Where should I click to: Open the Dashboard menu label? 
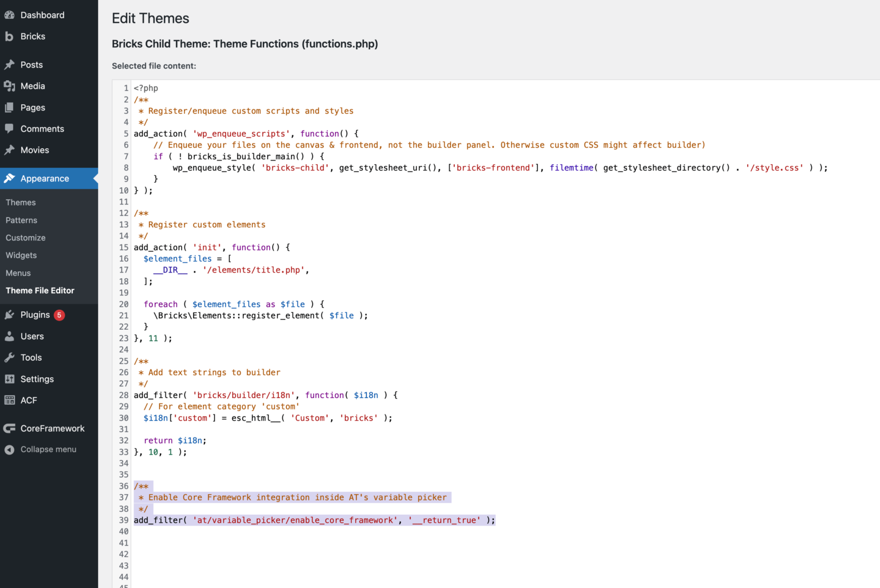pyautogui.click(x=42, y=15)
